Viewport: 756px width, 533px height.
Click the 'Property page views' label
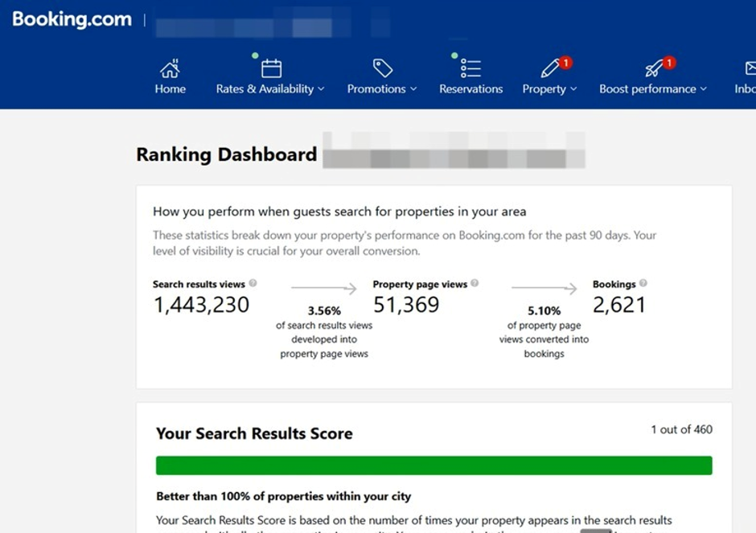tap(420, 285)
